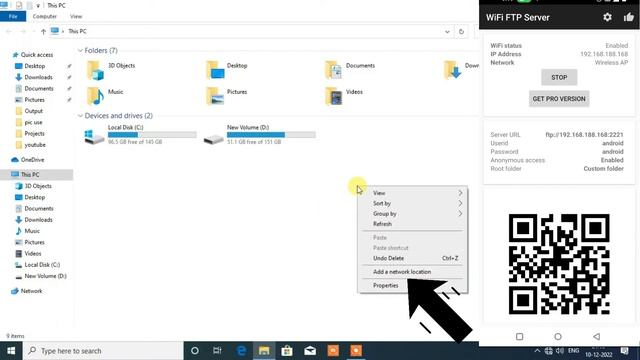Click the Type here to search box
640x360 pixels.
pos(103,351)
